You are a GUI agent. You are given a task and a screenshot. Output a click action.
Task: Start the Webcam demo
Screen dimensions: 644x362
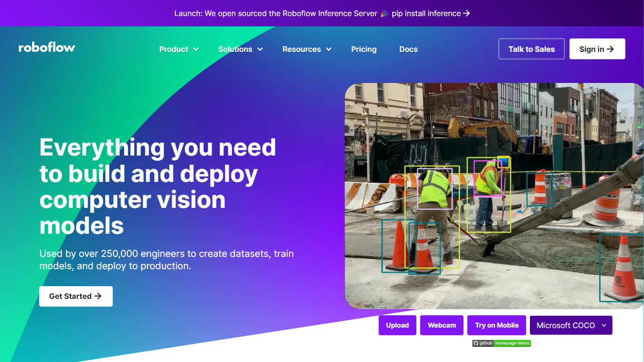click(x=442, y=325)
